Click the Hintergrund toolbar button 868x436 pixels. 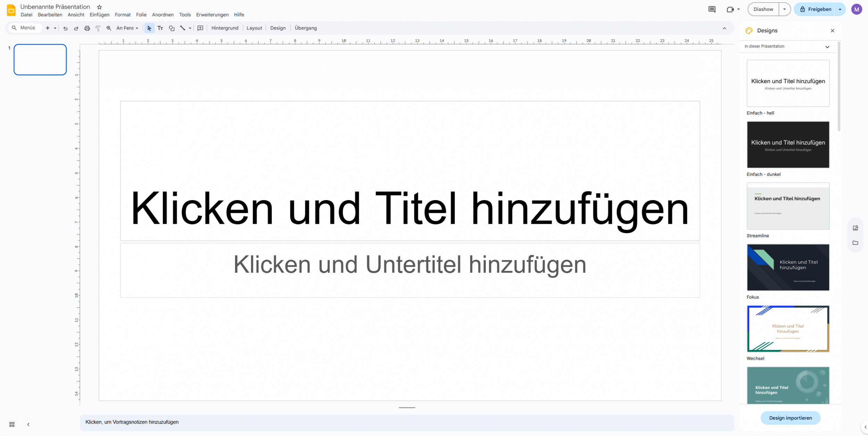[225, 28]
